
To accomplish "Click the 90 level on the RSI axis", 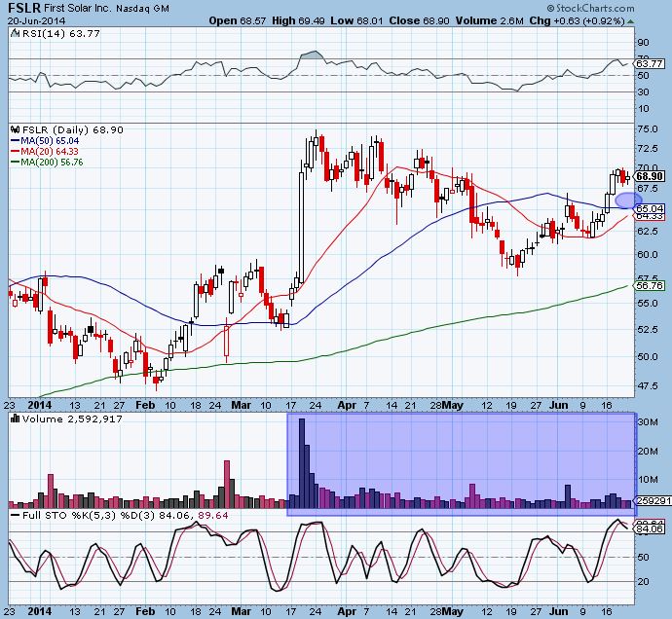I will (644, 43).
